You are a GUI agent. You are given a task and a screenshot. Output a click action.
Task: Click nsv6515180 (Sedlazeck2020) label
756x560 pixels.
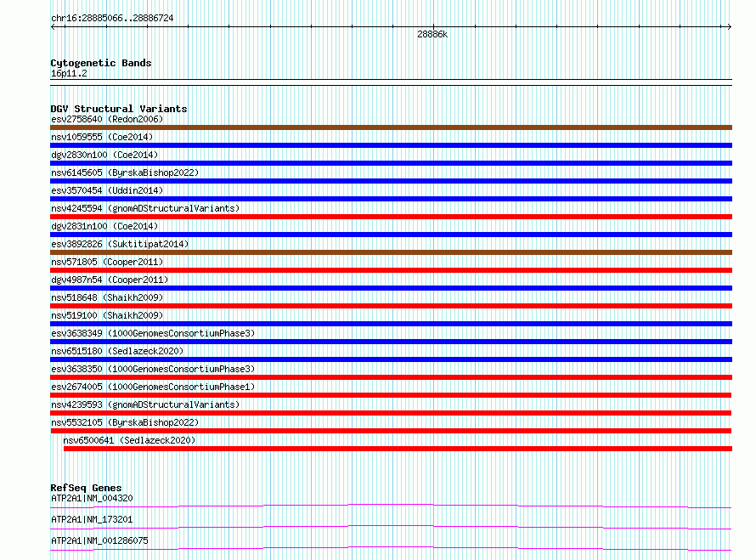point(117,351)
